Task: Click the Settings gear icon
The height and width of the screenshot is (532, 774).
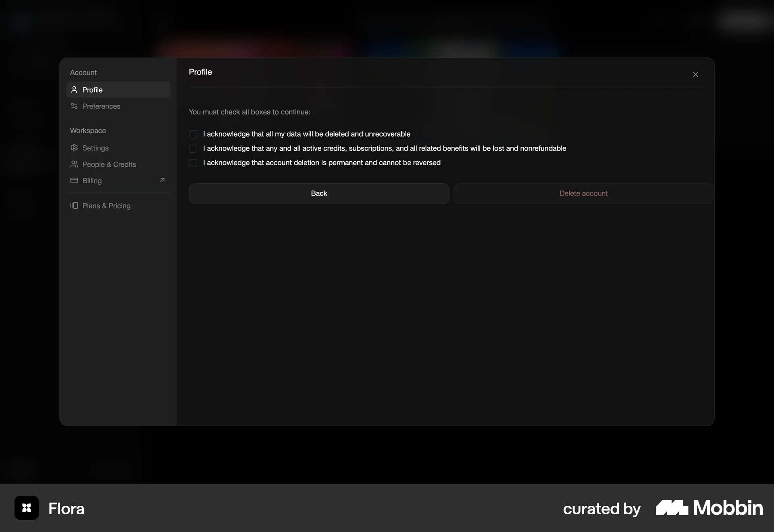Action: point(74,148)
